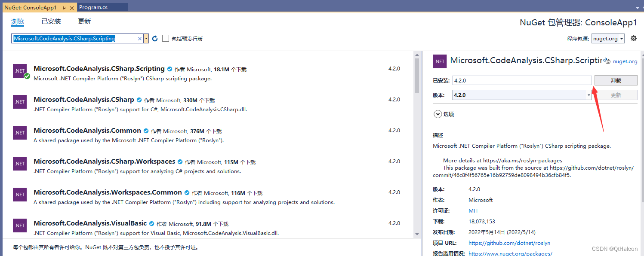Click verified badge next to Microsoft.CodeAnalysis.CSharp title
The width and height of the screenshot is (644, 256).
(139, 100)
